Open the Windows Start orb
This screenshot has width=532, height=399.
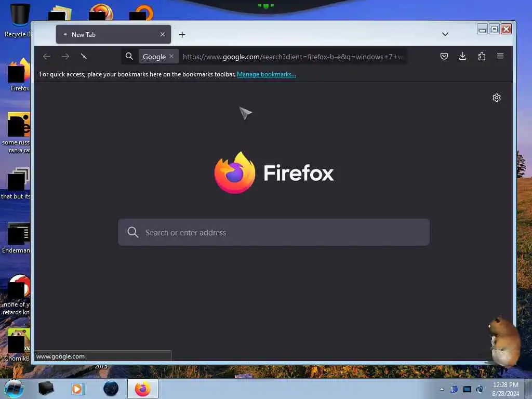click(x=14, y=389)
